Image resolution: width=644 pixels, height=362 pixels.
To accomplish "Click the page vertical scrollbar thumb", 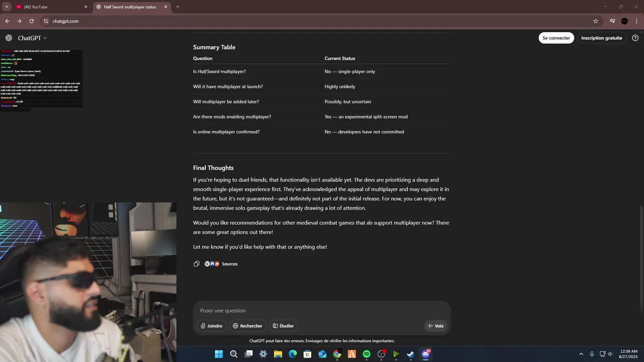I will (641, 259).
